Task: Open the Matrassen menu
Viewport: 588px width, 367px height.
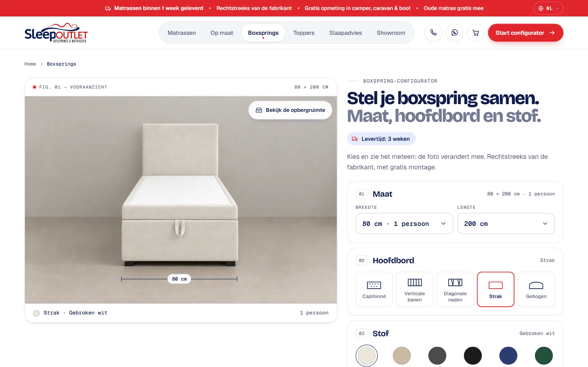Action: [182, 33]
